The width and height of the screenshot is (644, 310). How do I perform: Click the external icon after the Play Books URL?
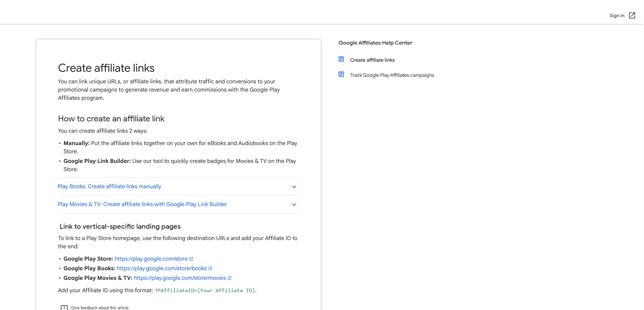210,269
